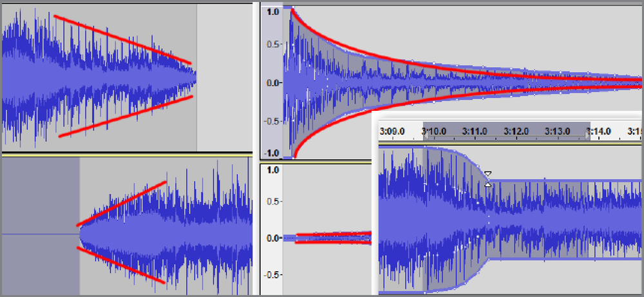Viewport: 644px width, 297px height.
Task: Click the 3:11.0 mark on the timeline ruler
Action: pyautogui.click(x=475, y=131)
